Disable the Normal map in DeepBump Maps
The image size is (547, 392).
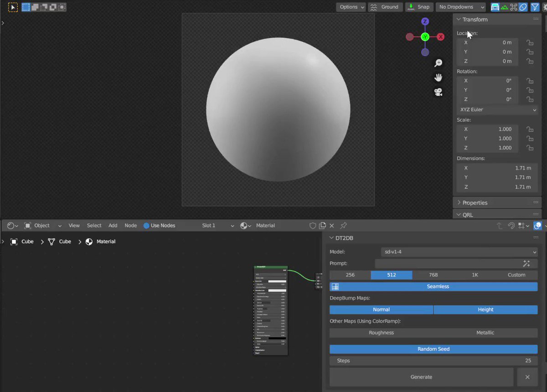pos(381,309)
